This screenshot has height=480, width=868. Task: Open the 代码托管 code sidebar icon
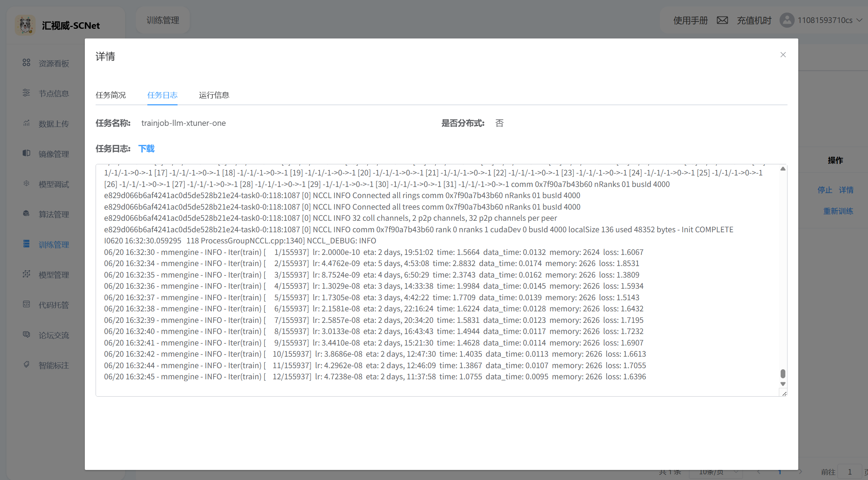tap(26, 304)
